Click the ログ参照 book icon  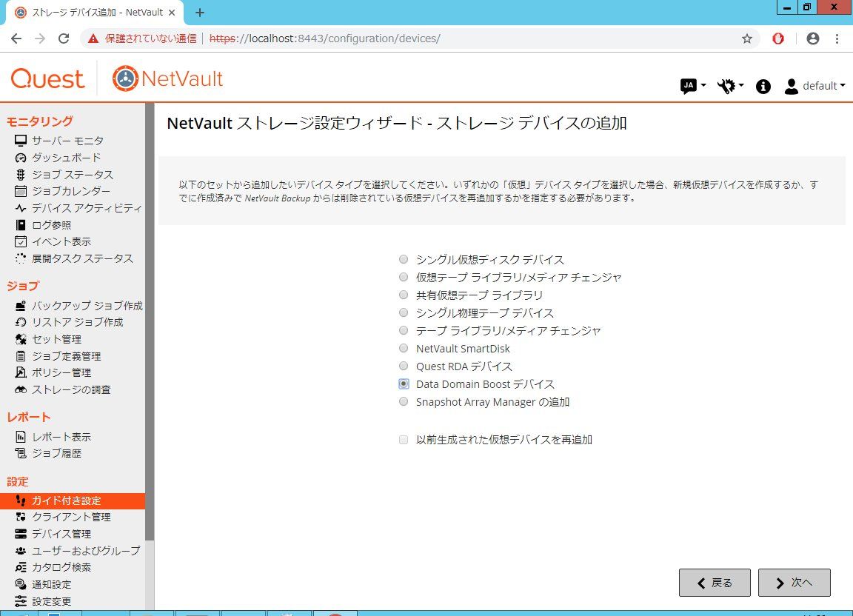(x=21, y=225)
